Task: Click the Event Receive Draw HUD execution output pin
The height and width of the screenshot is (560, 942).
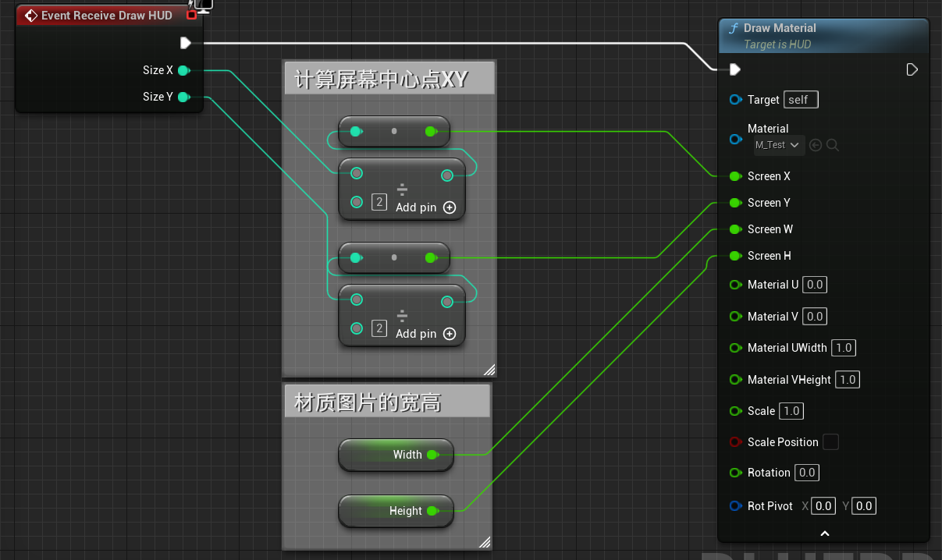Action: point(185,43)
